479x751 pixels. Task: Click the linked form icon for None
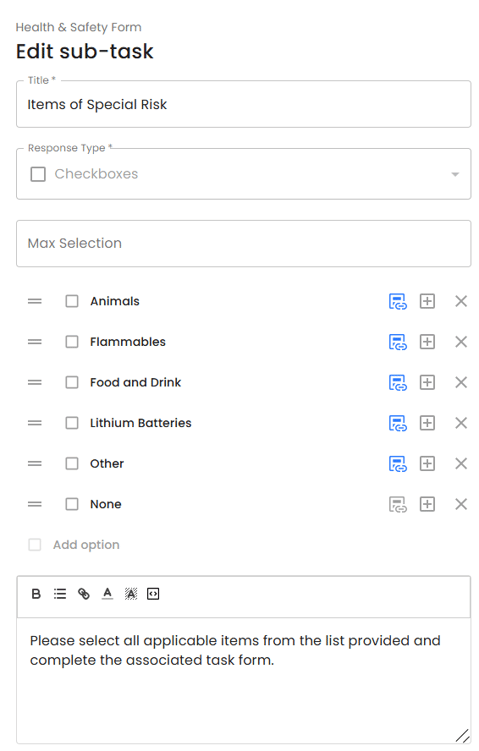(398, 504)
